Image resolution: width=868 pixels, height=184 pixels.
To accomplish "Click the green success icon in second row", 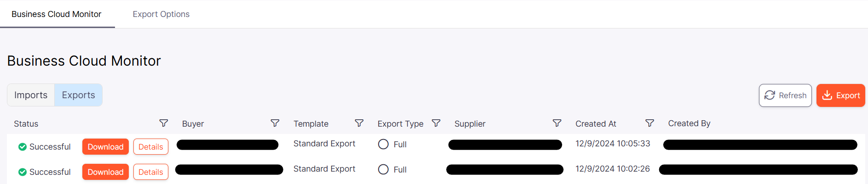I will [x=22, y=172].
